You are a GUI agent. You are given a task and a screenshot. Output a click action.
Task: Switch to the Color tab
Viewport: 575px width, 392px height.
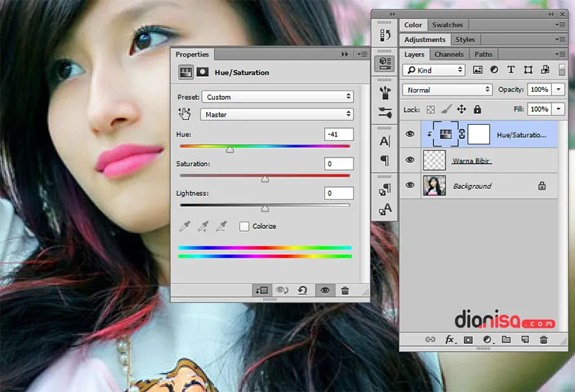[413, 25]
